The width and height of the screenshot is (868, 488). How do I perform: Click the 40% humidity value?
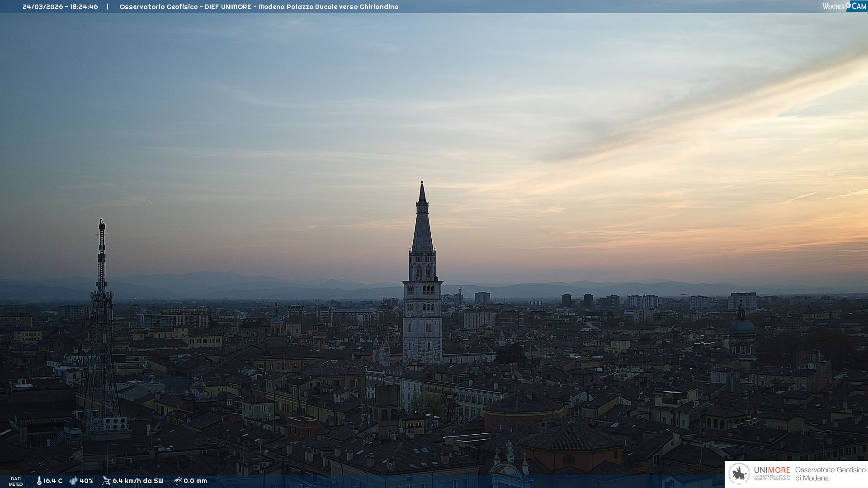tap(86, 481)
